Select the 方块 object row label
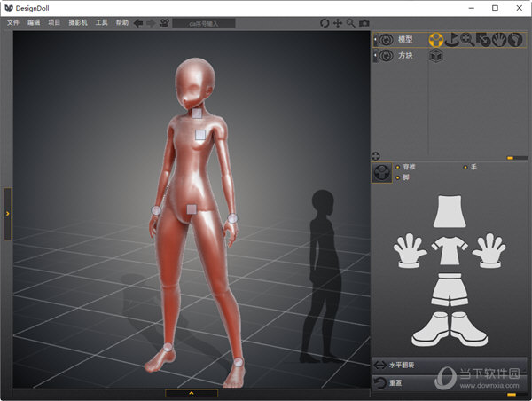Image resolution: width=532 pixels, height=401 pixels. tap(405, 56)
